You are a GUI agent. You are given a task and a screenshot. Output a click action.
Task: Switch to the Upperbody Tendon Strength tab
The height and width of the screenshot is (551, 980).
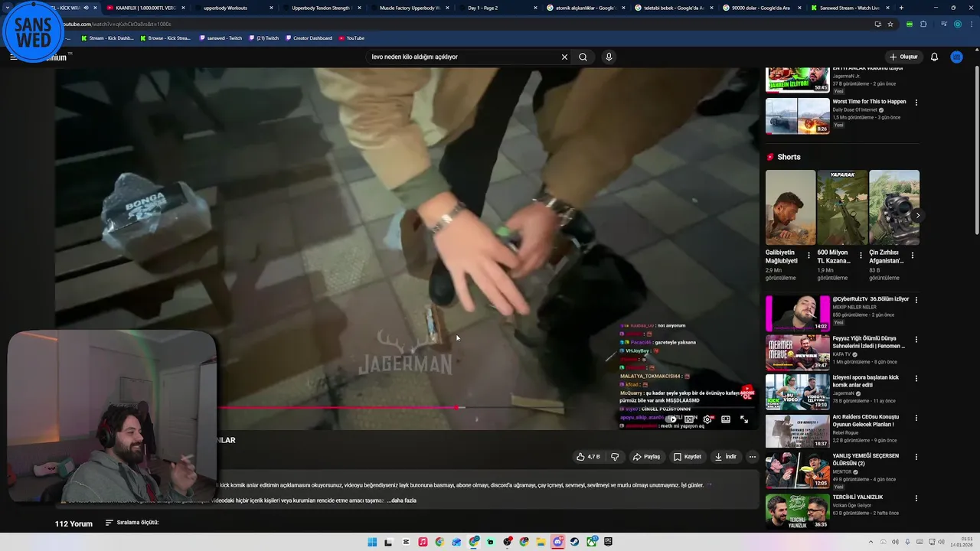point(320,8)
